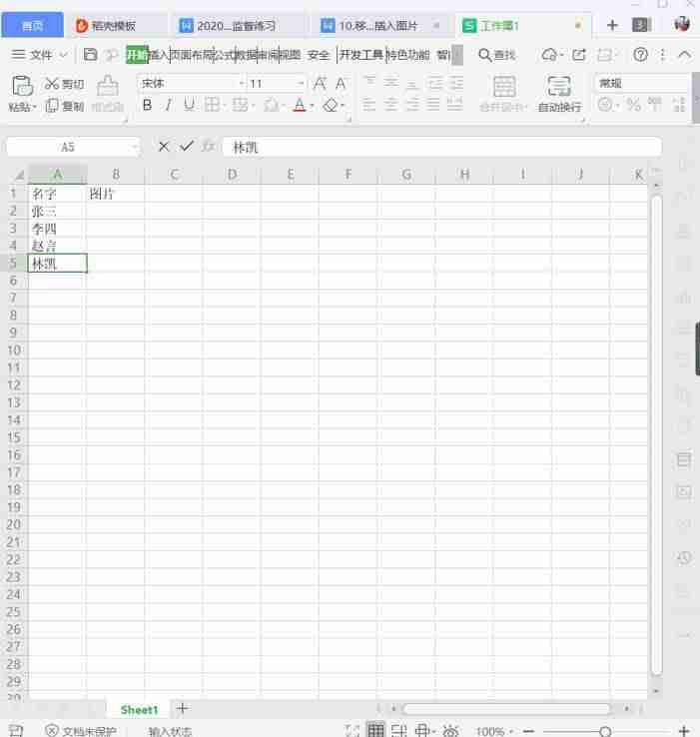700x737 pixels.
Task: Select the Sheet1 tab
Action: (x=139, y=710)
